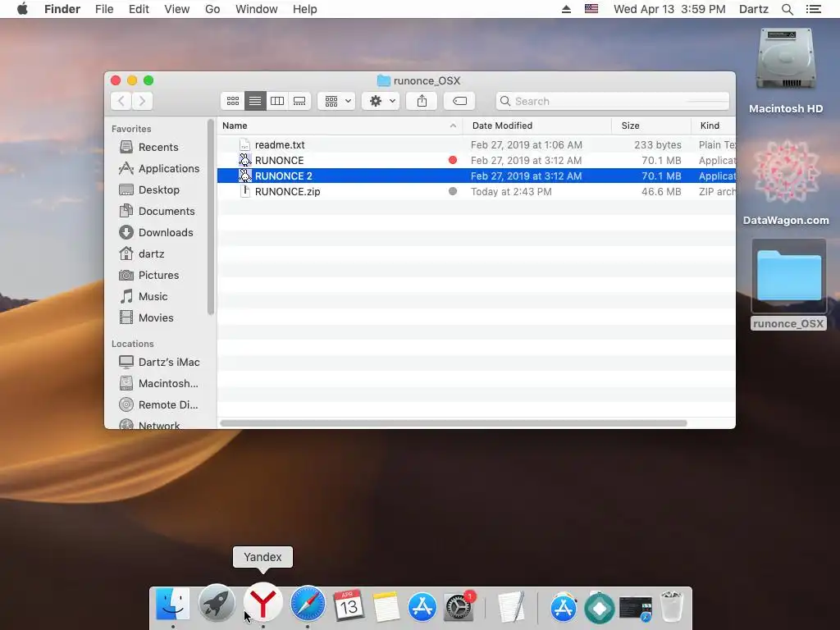Open Launchpad from the Dock

(217, 604)
